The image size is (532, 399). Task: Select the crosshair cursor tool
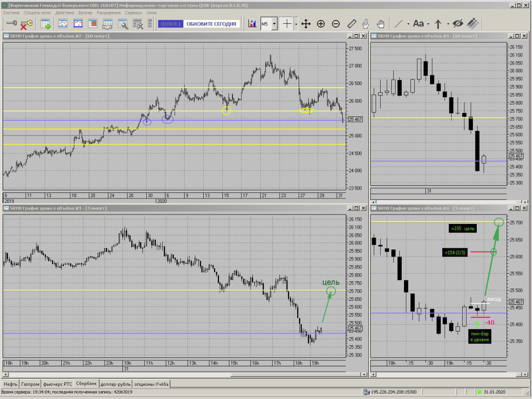click(287, 24)
